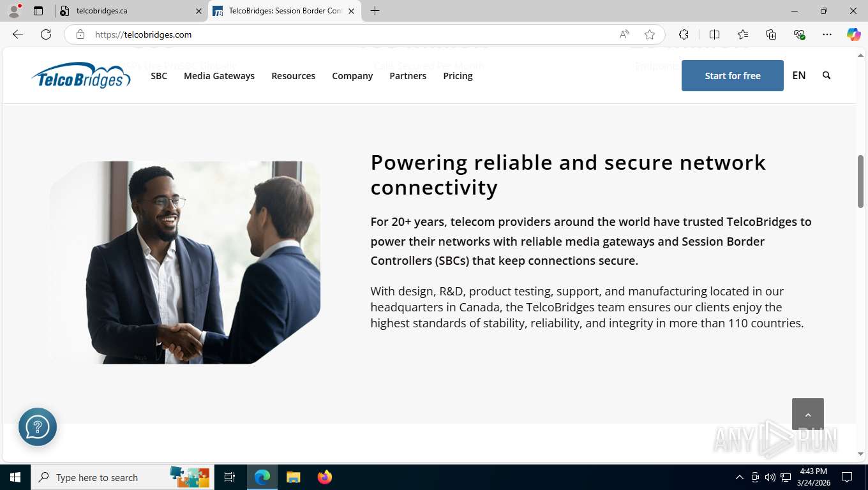Open the Collections icon
This screenshot has width=868, height=490.
click(x=771, y=34)
